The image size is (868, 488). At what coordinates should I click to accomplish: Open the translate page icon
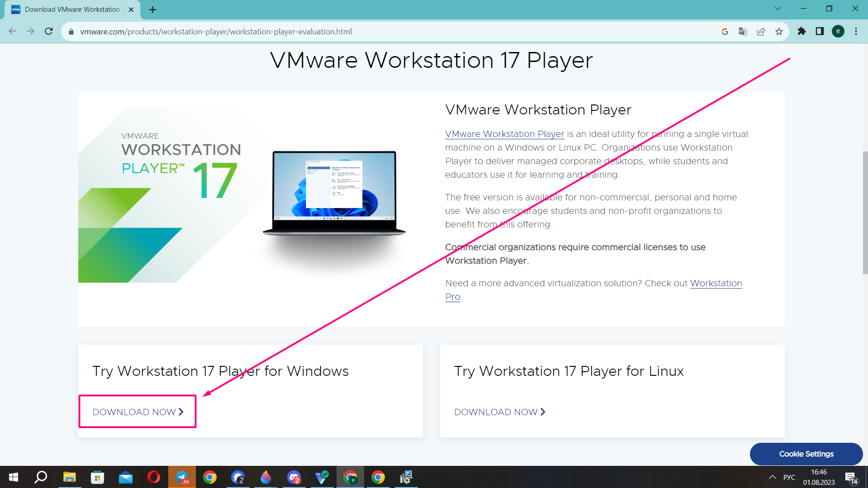(743, 31)
